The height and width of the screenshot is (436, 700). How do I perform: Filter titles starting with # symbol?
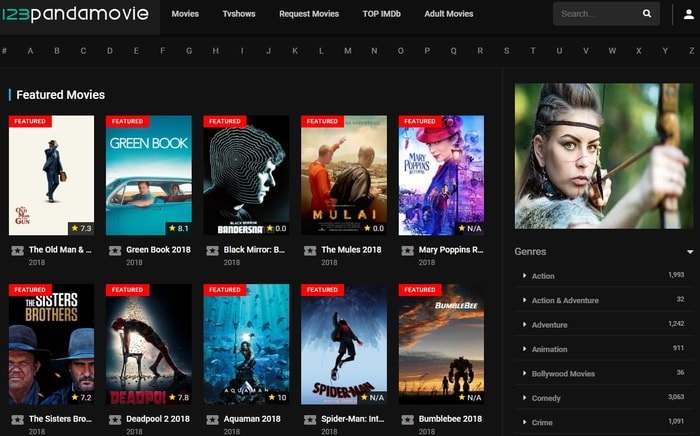coord(4,51)
